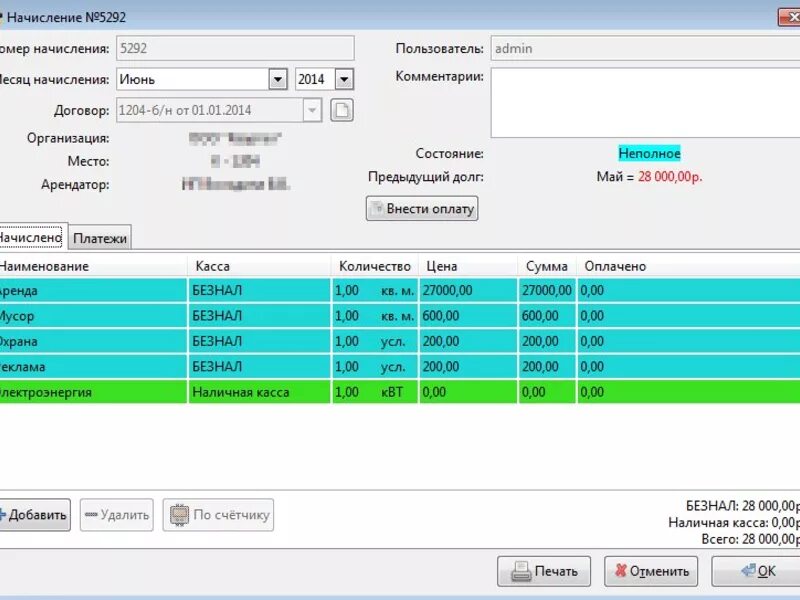Select the Охрана row name cell
This screenshot has height=600, width=800.
coord(93,341)
